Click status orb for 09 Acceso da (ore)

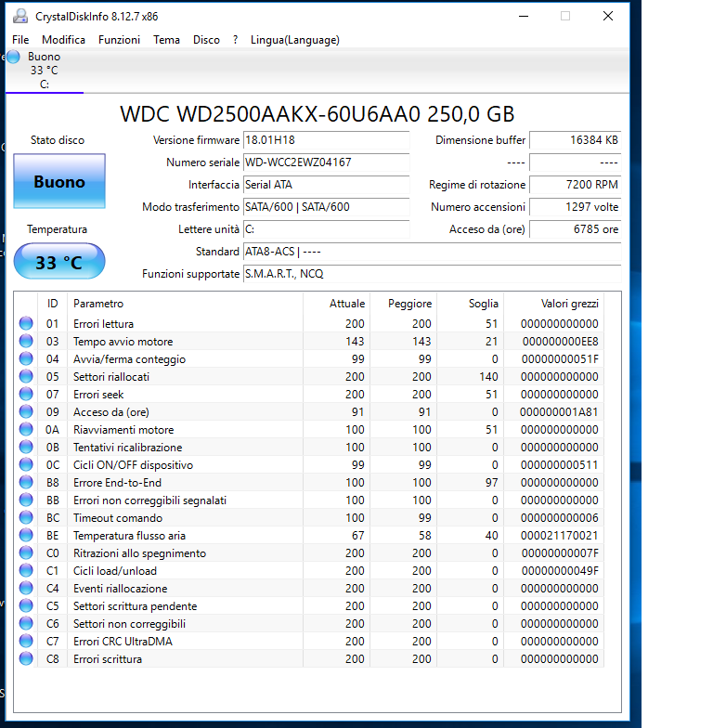pyautogui.click(x=26, y=412)
